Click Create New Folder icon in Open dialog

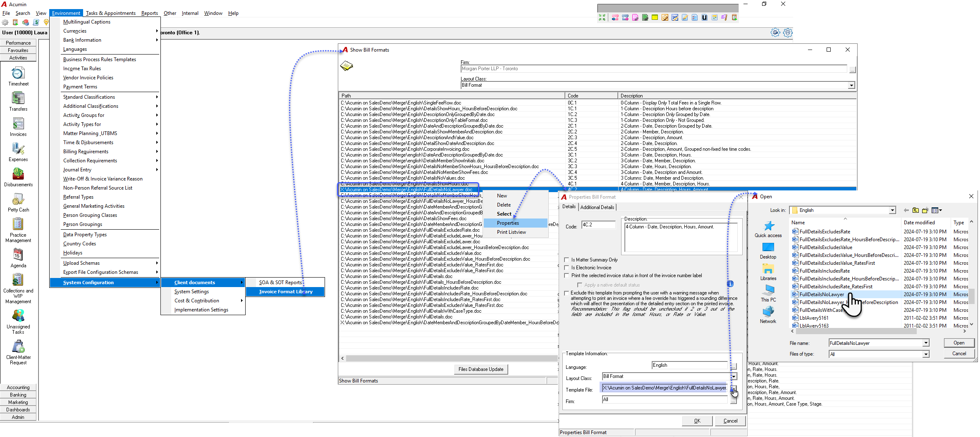(x=925, y=210)
